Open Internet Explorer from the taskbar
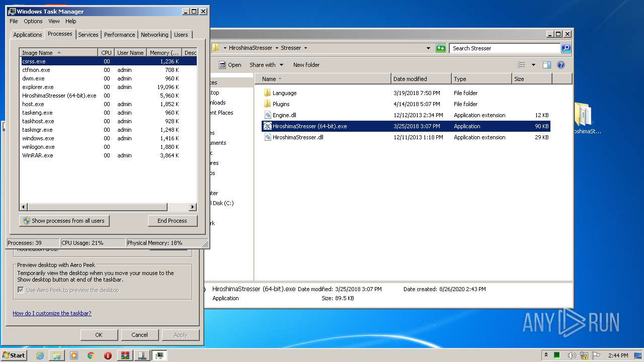 point(40,355)
